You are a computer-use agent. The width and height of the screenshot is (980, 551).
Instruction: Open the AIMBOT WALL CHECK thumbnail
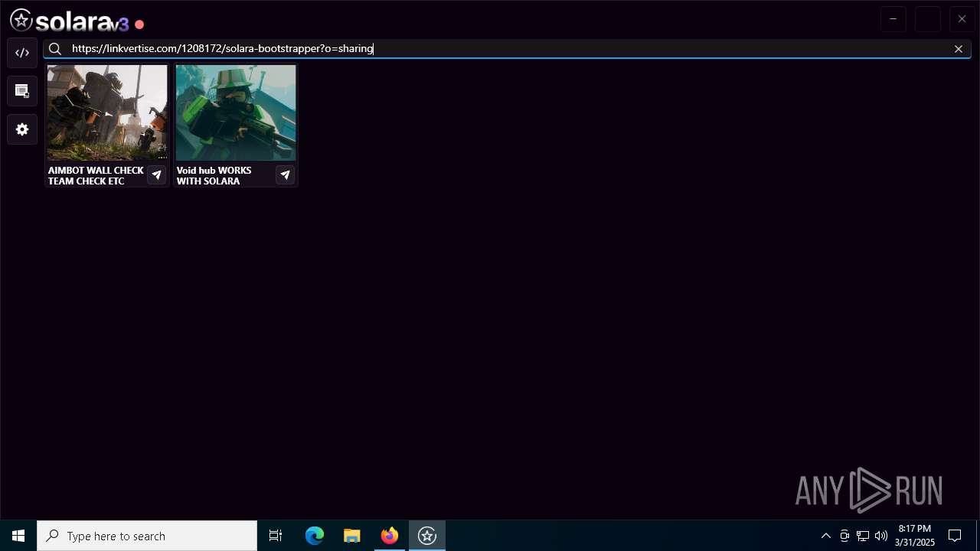pos(107,112)
